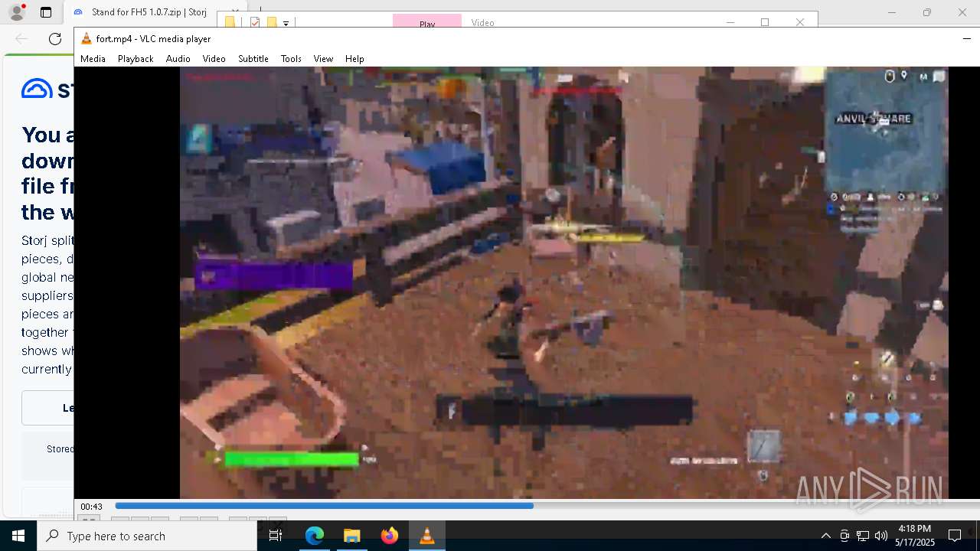Open Edge profile avatar icon
Image resolution: width=980 pixels, height=551 pixels.
tap(17, 12)
